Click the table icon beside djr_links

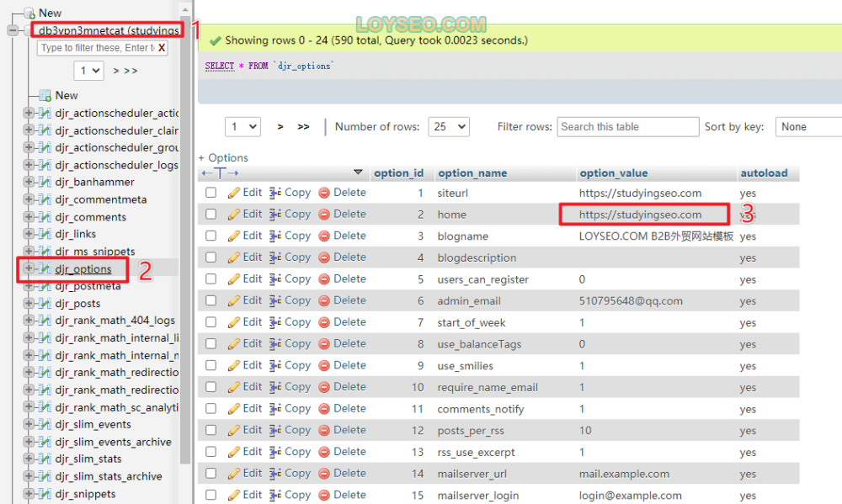point(45,234)
